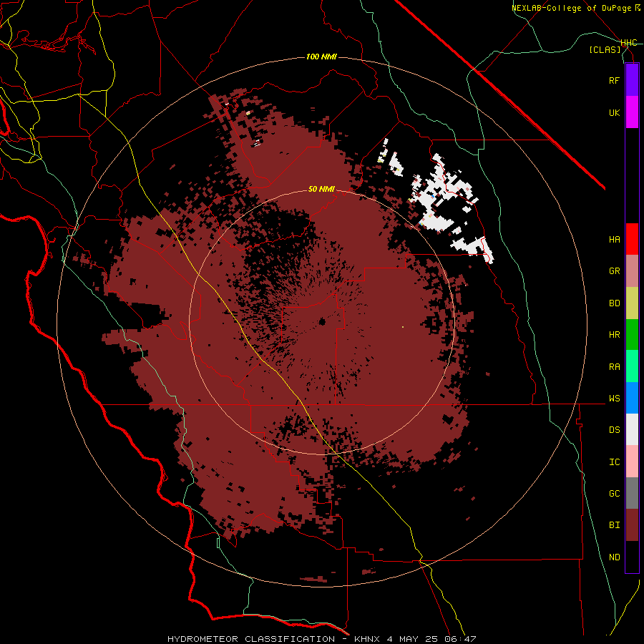Pick the aqua RA legend swatch
The height and width of the screenshot is (644, 644).
pos(632,366)
